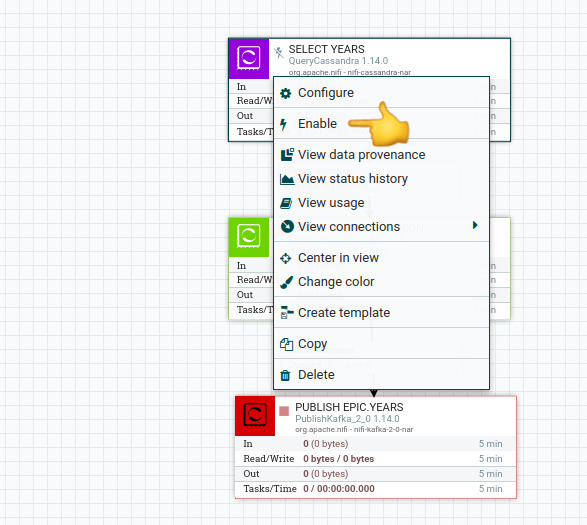587x525 pixels.
Task: Click org.apache.nifi - nifi-kafka-2-0-nar text
Action: click(354, 430)
